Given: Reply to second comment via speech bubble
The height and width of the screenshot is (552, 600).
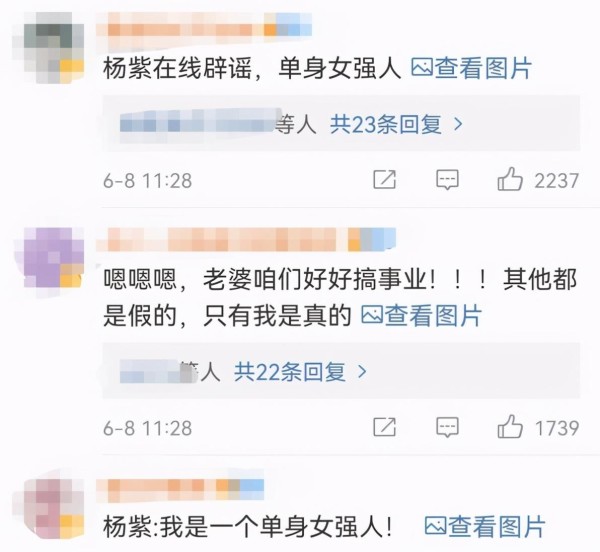Looking at the screenshot, I should point(447,427).
